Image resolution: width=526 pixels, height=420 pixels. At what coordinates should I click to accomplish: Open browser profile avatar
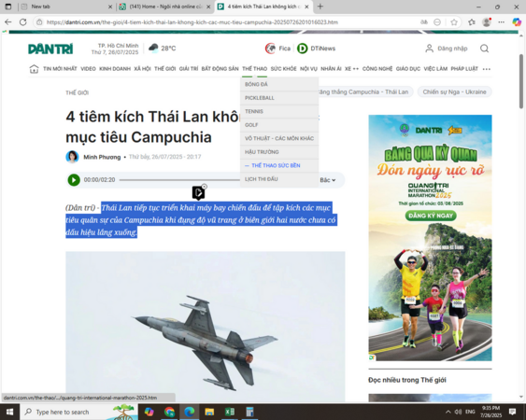pos(487,22)
